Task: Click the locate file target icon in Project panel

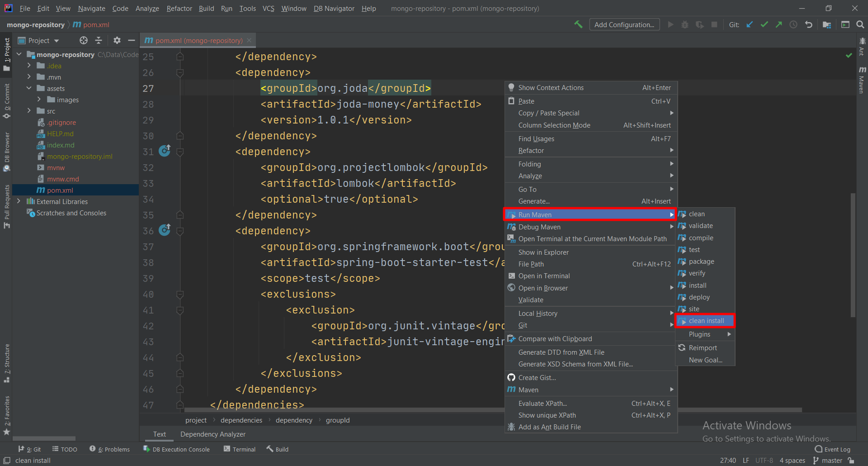Action: (x=84, y=40)
